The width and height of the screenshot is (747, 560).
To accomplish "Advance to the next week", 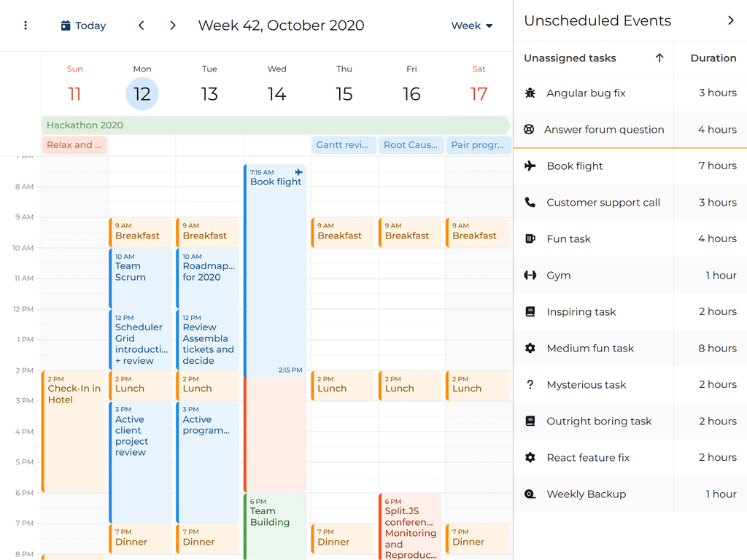I will coord(173,26).
